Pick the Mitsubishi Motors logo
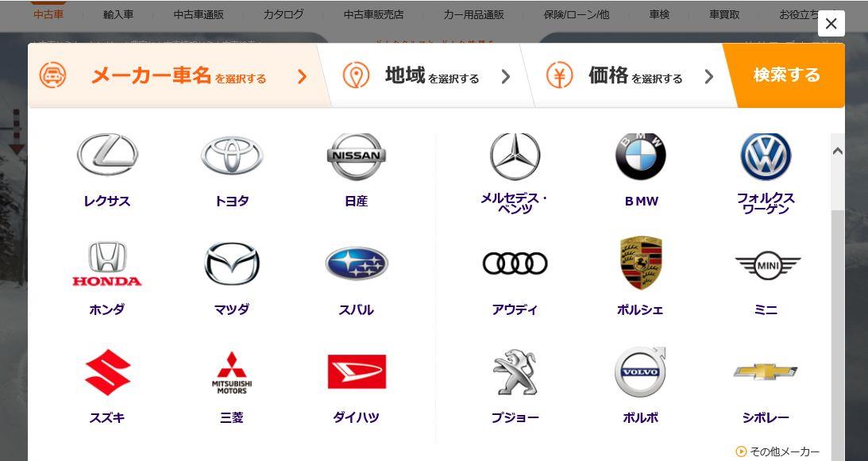Image resolution: width=868 pixels, height=461 pixels. point(232,372)
